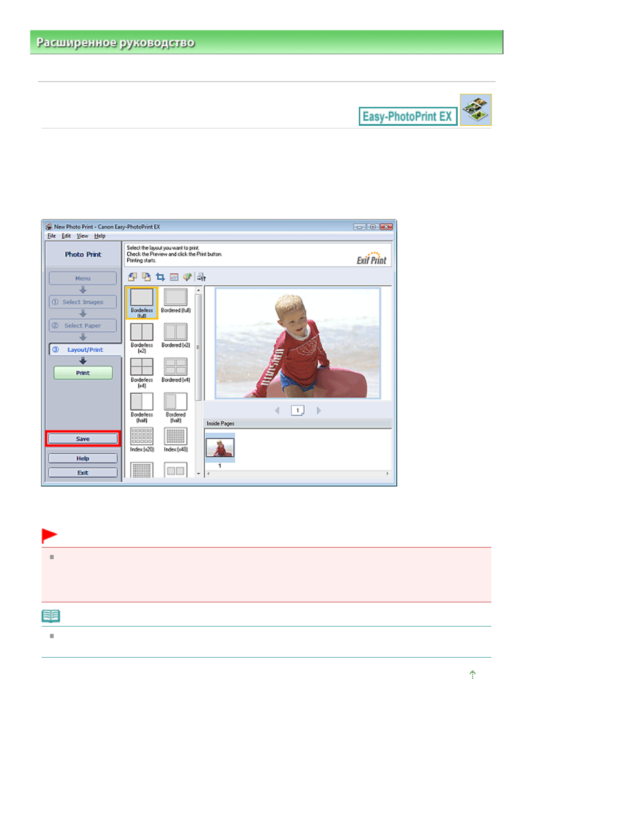The width and height of the screenshot is (644, 834).
Task: Click the date print settings icon
Action: [174, 277]
